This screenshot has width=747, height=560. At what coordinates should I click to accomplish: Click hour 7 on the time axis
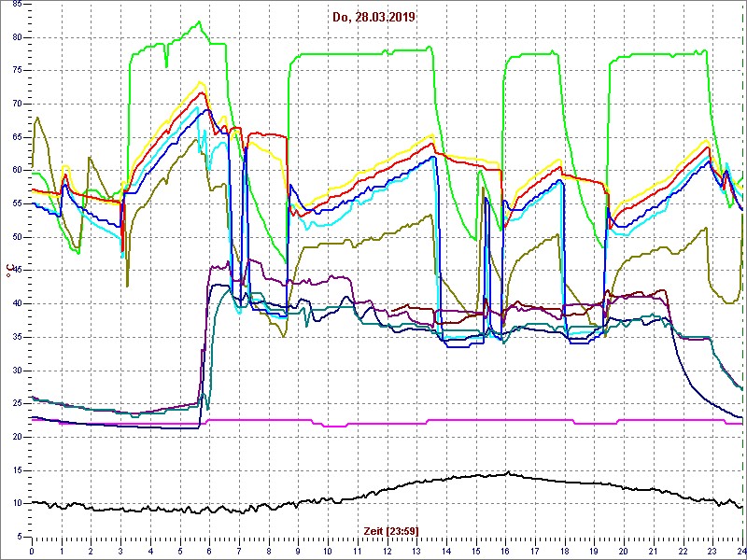coord(239,550)
